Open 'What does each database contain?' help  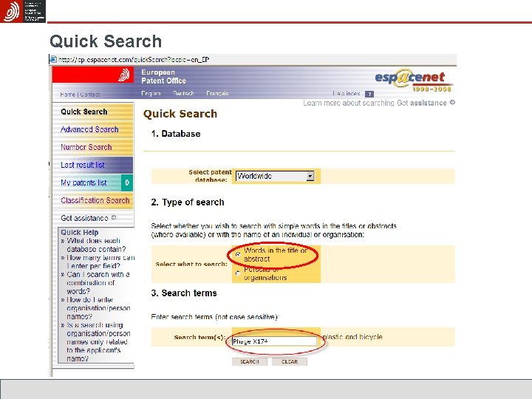click(x=96, y=245)
